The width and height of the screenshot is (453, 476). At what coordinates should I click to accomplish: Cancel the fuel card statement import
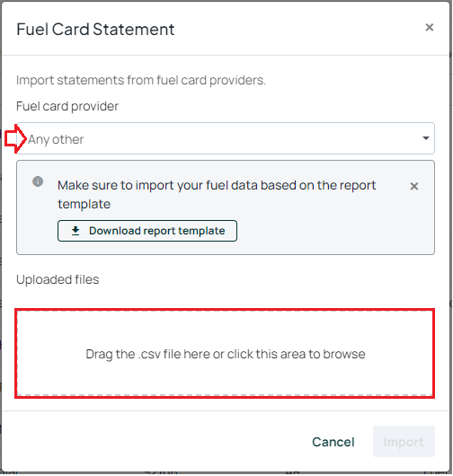tap(333, 442)
